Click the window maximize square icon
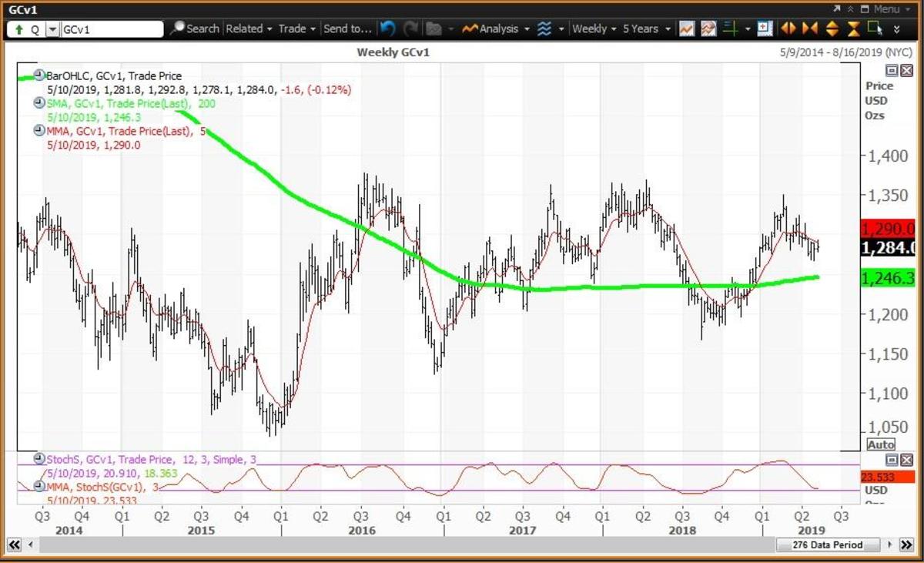 865,9
